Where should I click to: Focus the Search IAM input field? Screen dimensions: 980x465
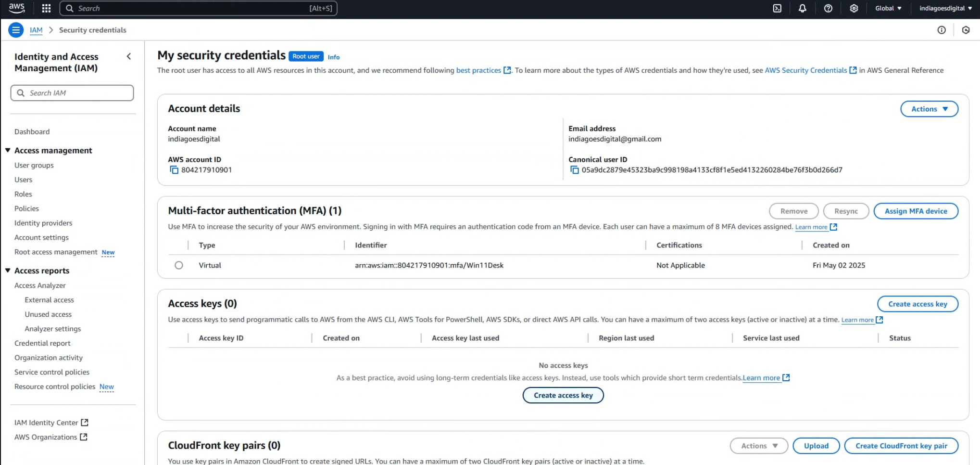tap(72, 93)
